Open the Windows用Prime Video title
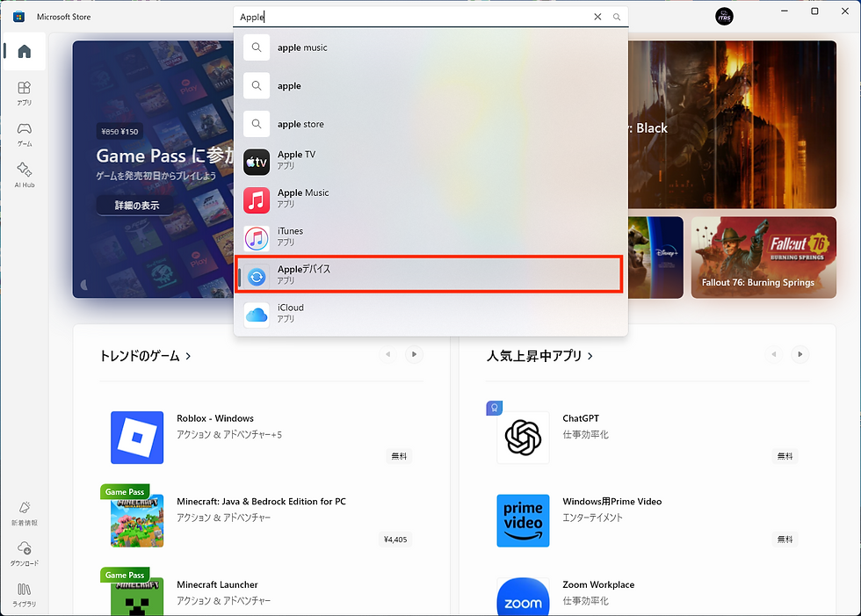This screenshot has height=616, width=861. coord(612,501)
